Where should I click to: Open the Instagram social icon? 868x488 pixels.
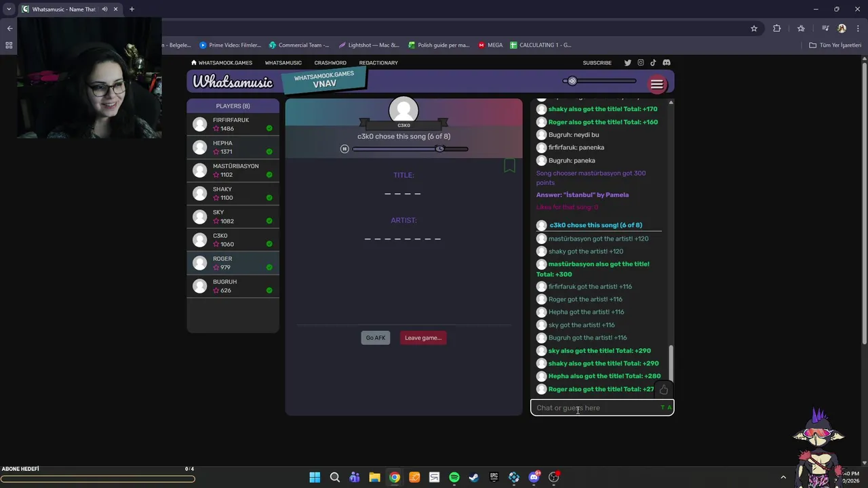640,62
